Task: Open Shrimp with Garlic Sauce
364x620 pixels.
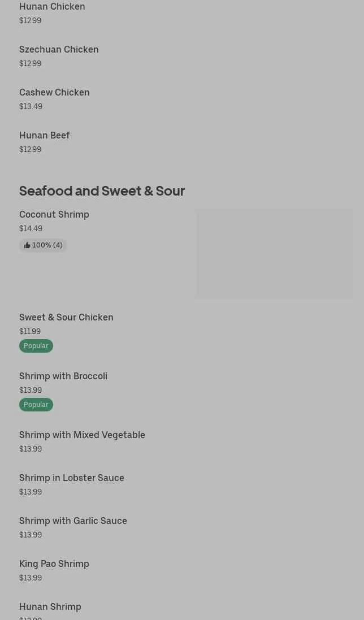Action: pos(73,521)
